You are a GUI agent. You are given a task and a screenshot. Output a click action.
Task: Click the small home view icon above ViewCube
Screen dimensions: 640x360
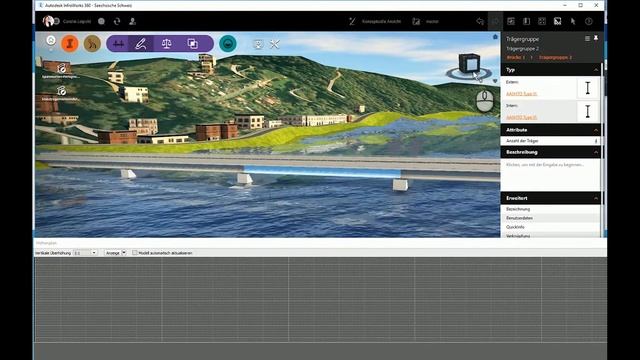[x=495, y=37]
